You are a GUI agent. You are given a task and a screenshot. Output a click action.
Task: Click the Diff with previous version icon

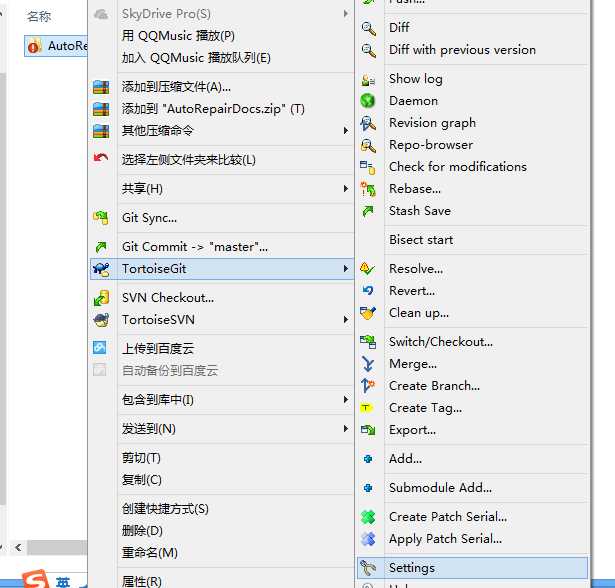pyautogui.click(x=368, y=50)
